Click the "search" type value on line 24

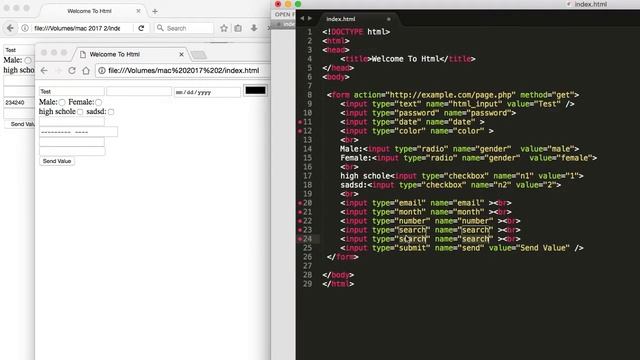click(412, 239)
